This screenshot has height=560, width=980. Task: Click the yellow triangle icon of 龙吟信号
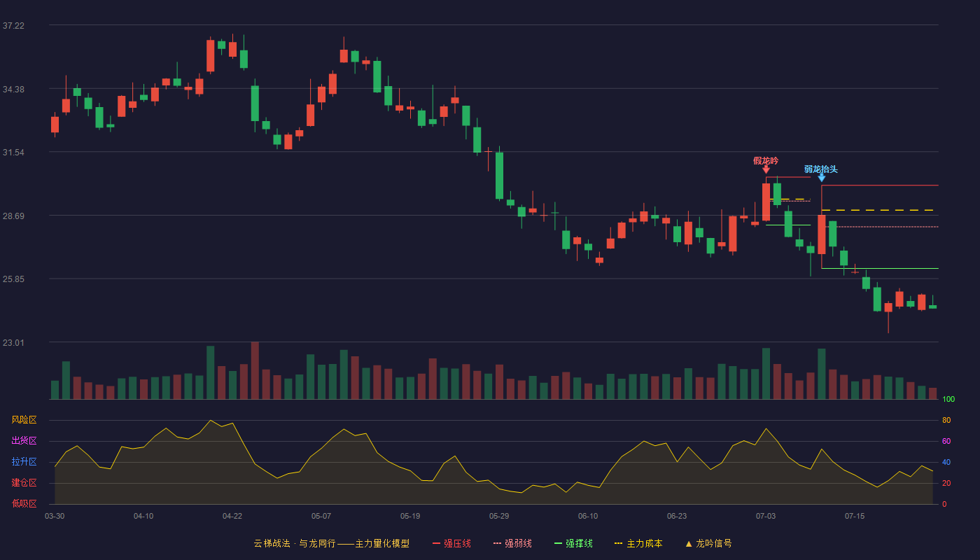[689, 543]
